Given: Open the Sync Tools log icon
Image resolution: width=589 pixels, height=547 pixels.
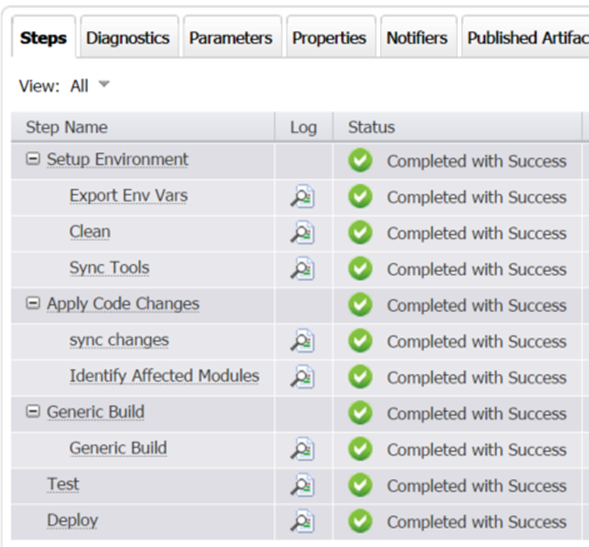Looking at the screenshot, I should (303, 268).
